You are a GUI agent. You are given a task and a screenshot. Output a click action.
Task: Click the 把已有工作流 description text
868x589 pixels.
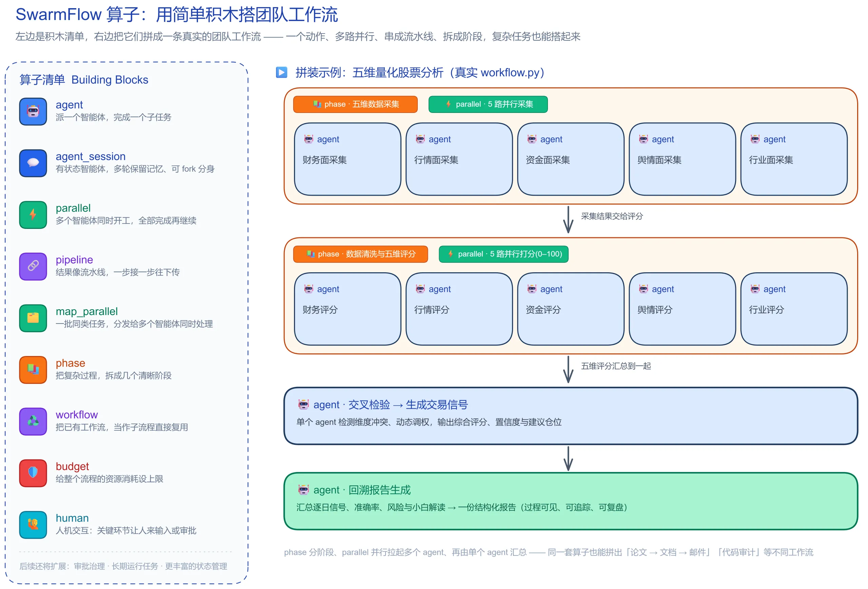click(x=122, y=427)
